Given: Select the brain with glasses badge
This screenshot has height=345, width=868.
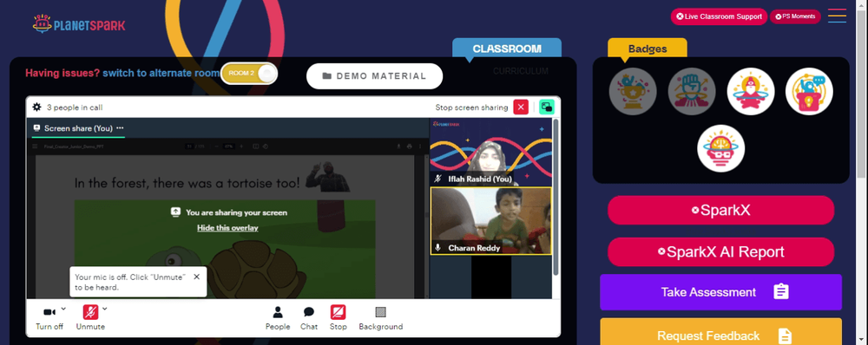Looking at the screenshot, I should coord(720,148).
